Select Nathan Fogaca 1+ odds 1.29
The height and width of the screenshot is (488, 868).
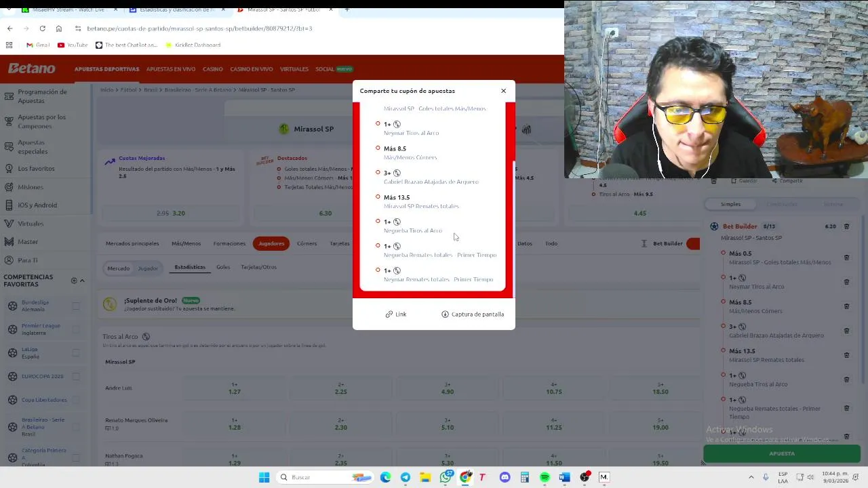tap(235, 460)
